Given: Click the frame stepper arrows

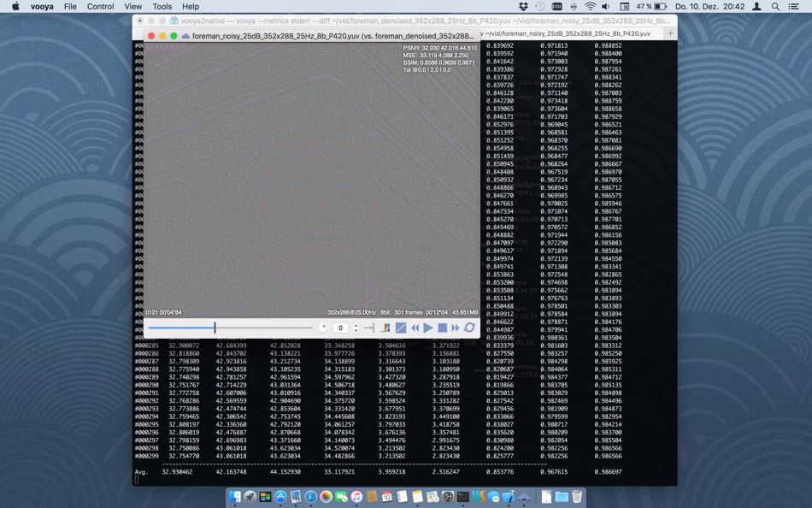Looking at the screenshot, I should [x=356, y=328].
